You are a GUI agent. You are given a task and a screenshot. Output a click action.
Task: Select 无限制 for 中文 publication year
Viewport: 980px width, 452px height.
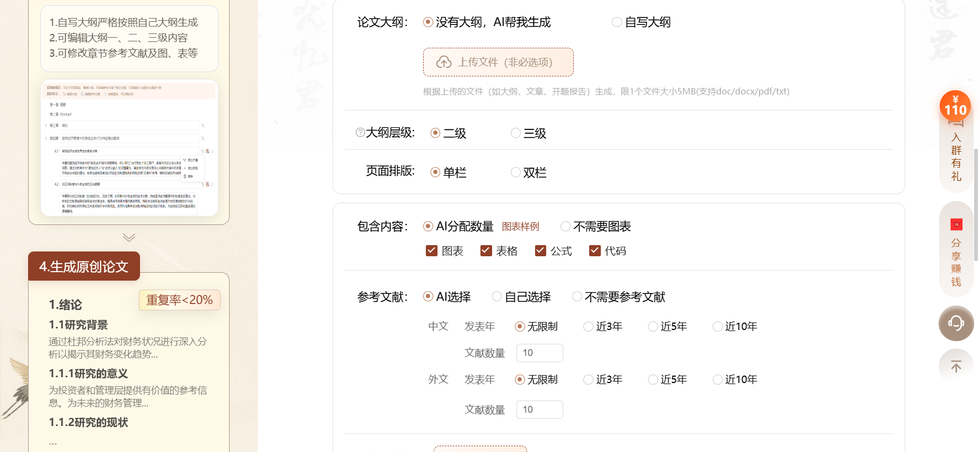[x=536, y=326]
